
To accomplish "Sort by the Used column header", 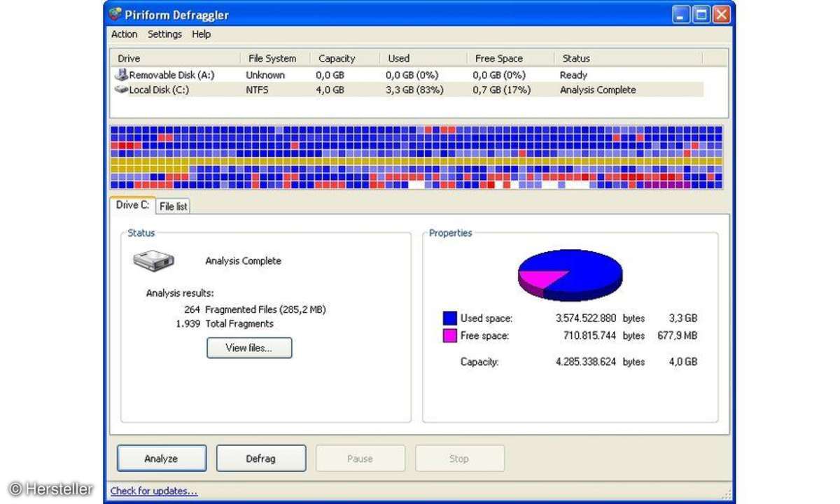I will (x=423, y=59).
